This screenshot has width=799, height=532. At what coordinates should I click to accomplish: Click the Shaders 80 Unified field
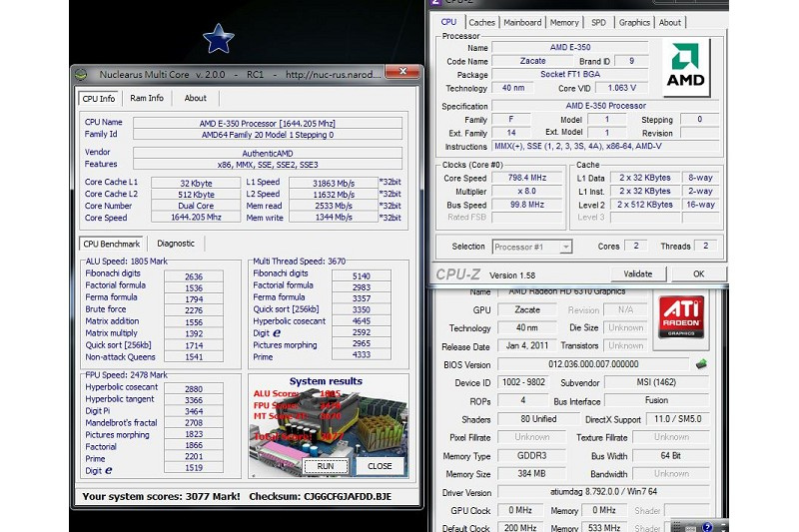click(x=538, y=419)
